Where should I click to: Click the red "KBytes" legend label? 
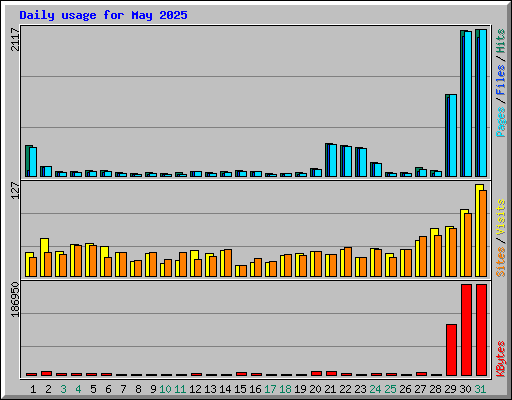(501, 359)
